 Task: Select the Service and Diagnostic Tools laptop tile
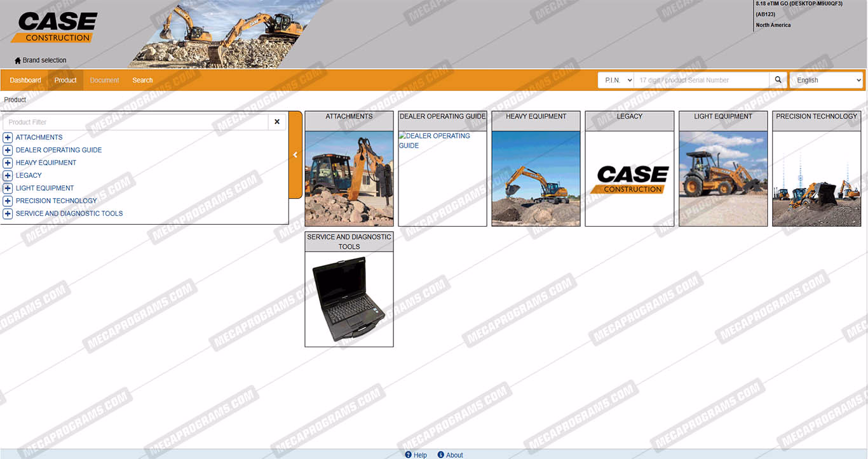pos(349,298)
